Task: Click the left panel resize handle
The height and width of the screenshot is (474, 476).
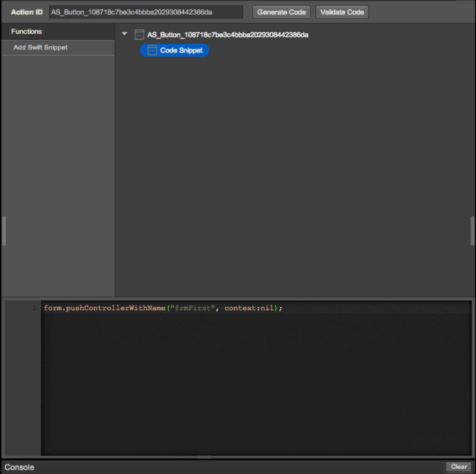Action: click(x=4, y=231)
